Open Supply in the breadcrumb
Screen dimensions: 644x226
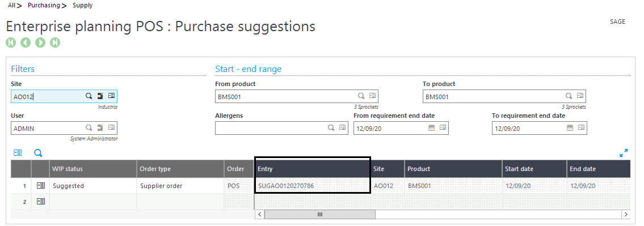82,5
